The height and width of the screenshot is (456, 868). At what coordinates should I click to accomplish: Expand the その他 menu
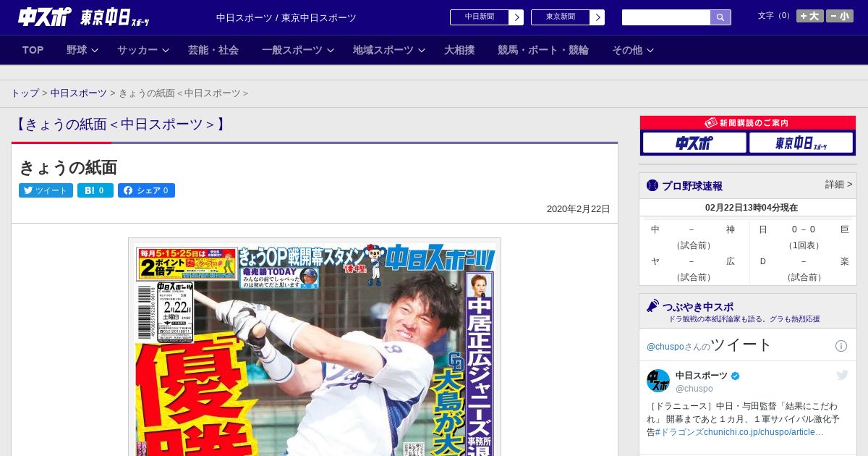[x=633, y=50]
